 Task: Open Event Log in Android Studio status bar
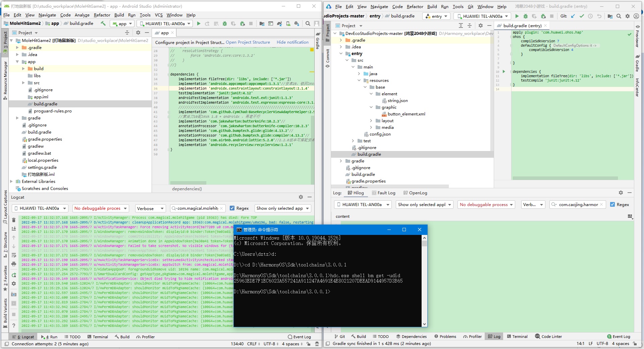(x=299, y=337)
